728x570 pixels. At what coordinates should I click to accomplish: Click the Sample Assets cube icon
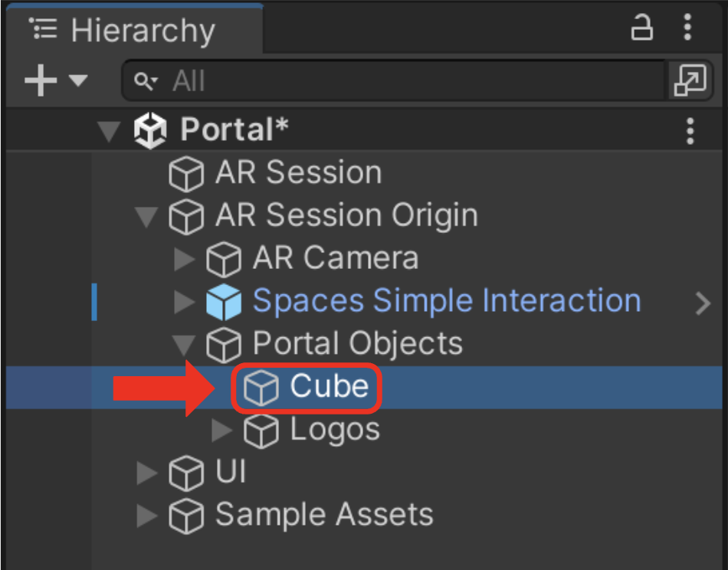point(186,516)
